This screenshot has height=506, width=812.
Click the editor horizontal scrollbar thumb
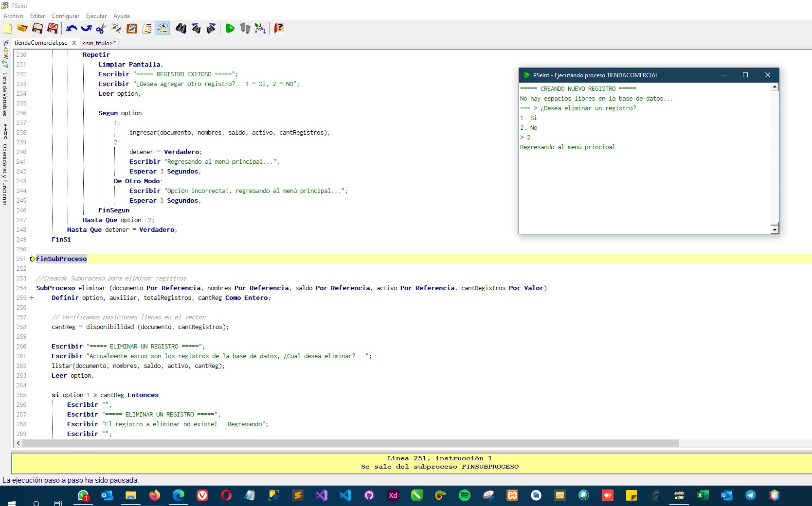coord(350,443)
